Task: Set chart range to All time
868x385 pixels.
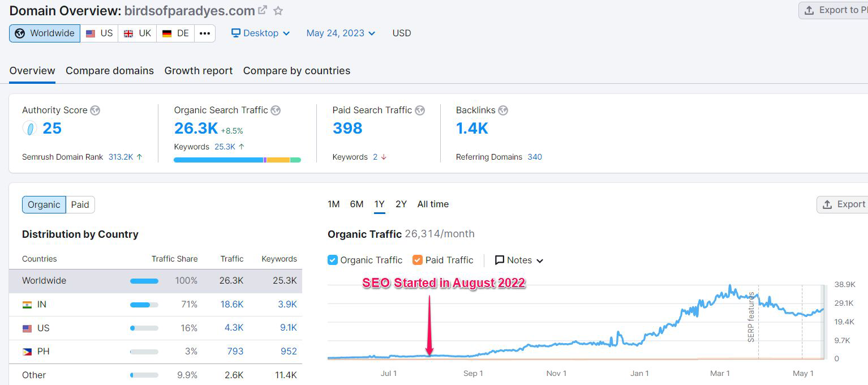Action: pos(433,204)
